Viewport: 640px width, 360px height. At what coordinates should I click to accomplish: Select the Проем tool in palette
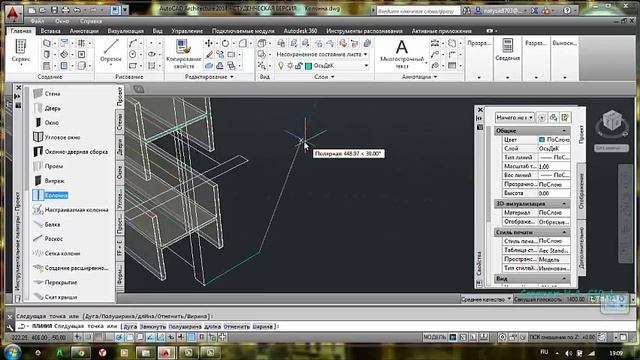point(48,166)
